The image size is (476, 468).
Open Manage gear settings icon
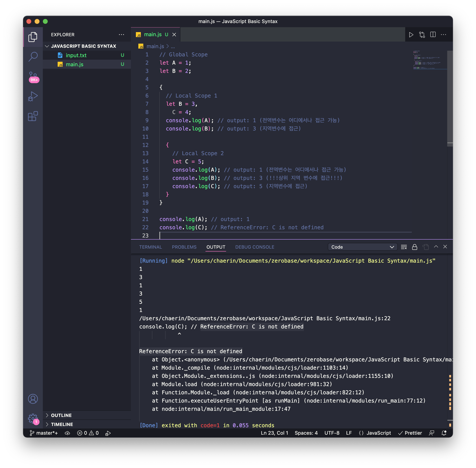pyautogui.click(x=33, y=418)
